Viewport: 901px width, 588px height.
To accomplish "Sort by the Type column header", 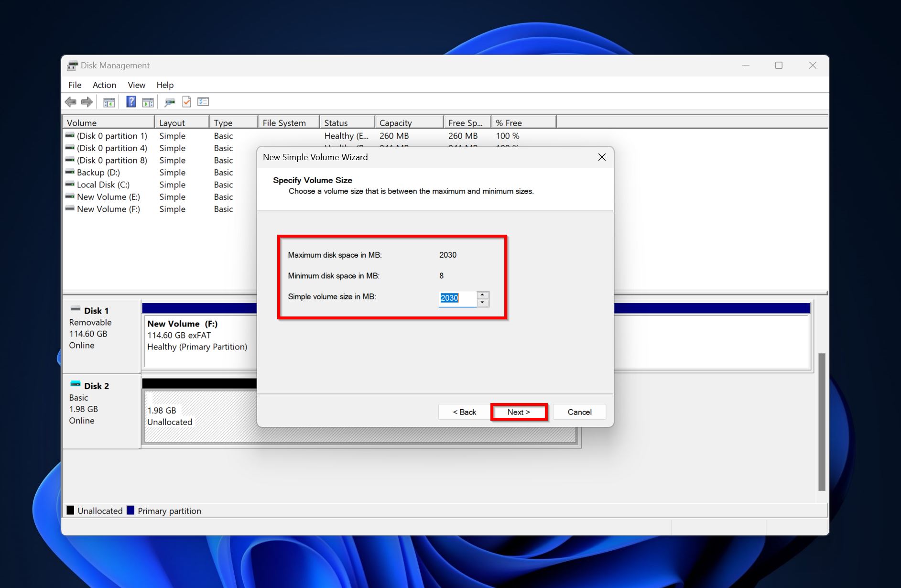I will tap(233, 123).
